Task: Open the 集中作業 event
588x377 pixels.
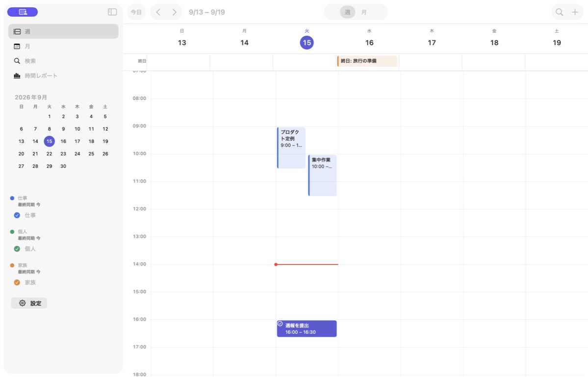Action: click(x=323, y=175)
